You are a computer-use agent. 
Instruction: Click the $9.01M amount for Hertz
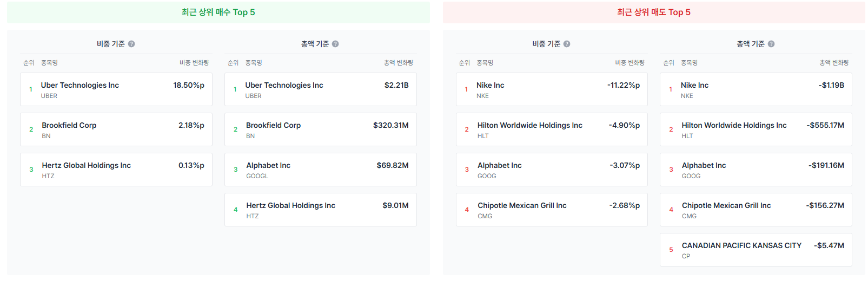(x=395, y=205)
